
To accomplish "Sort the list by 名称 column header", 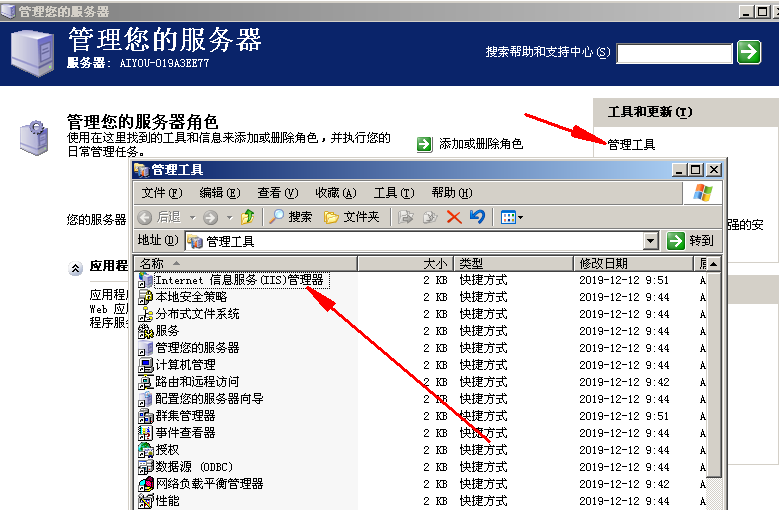I will tap(246, 263).
